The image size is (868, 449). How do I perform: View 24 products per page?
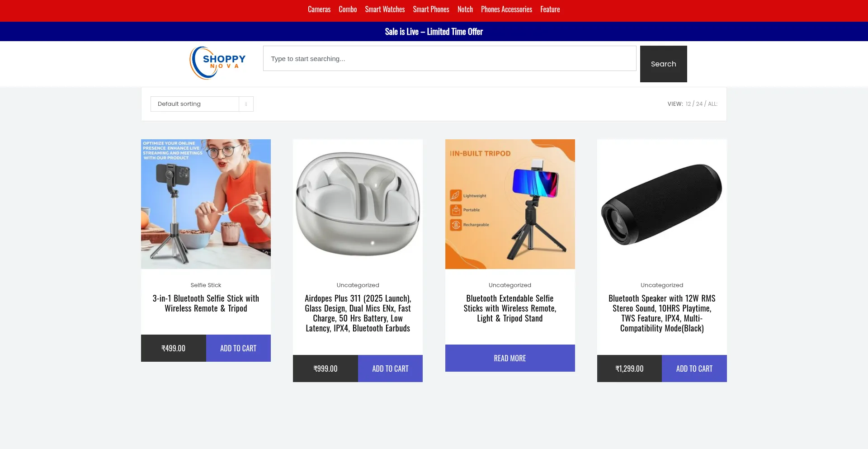click(699, 104)
